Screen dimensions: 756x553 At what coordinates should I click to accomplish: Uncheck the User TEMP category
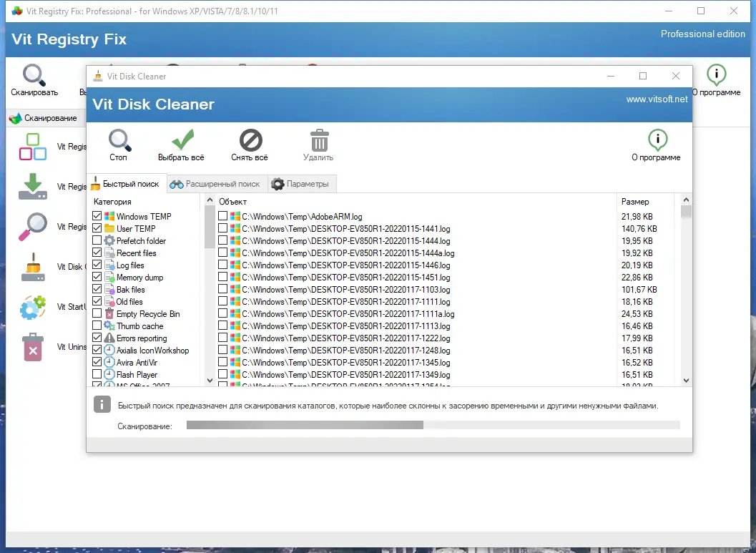point(97,228)
